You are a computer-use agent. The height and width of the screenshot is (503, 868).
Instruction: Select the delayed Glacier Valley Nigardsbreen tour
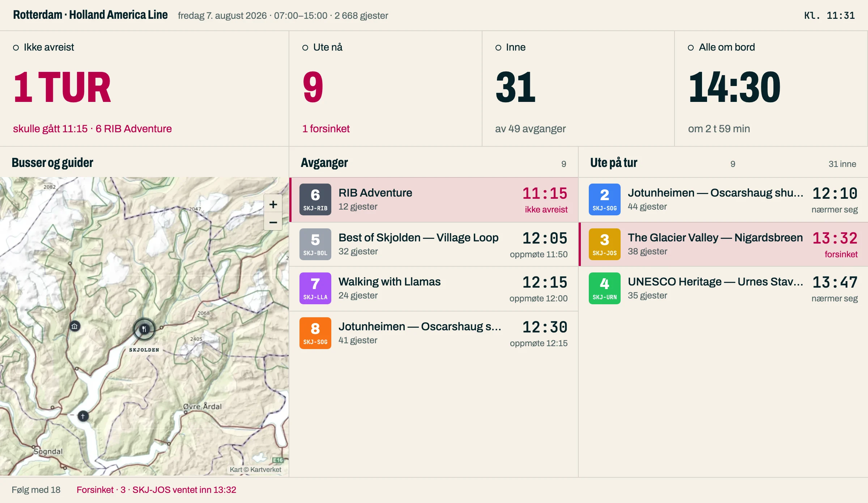pyautogui.click(x=723, y=245)
